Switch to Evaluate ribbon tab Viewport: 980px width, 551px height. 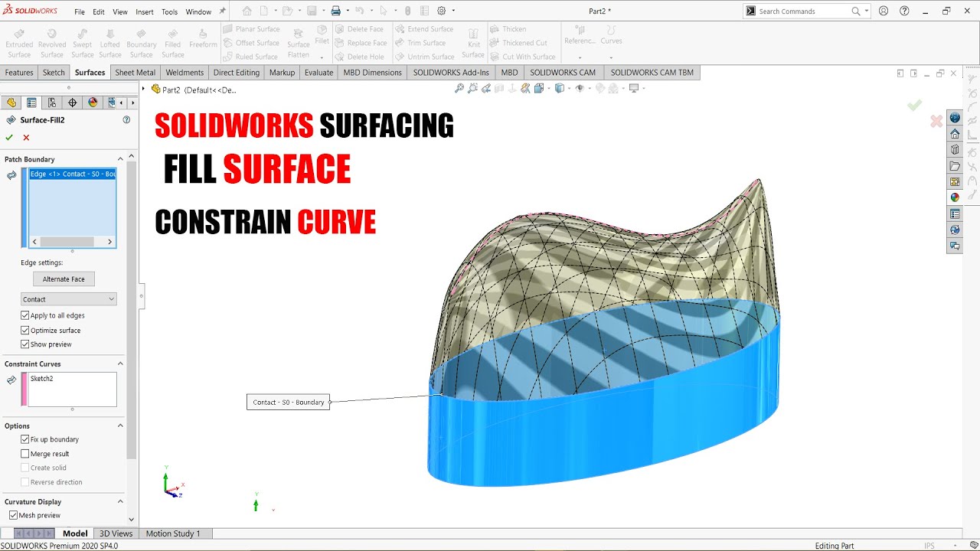pos(318,73)
